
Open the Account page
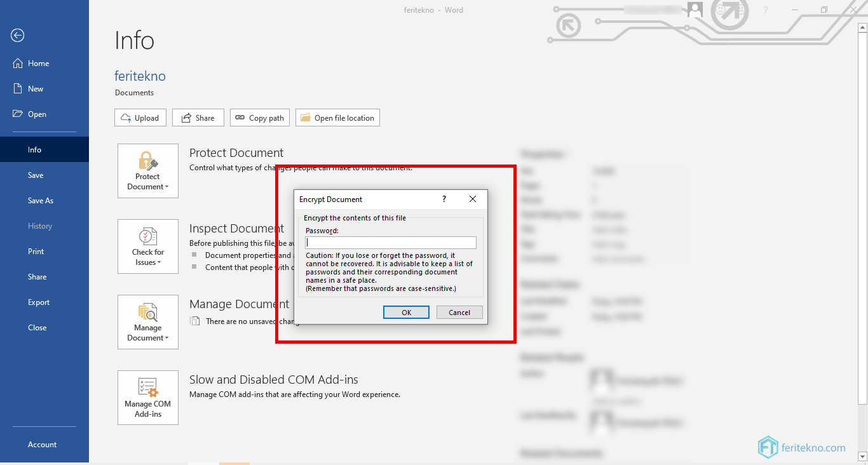pos(44,445)
